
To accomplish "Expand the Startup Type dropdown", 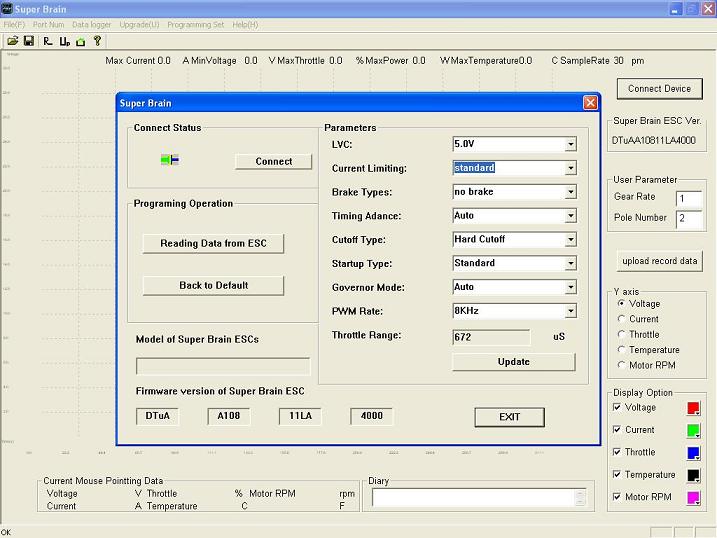I will click(x=570, y=263).
